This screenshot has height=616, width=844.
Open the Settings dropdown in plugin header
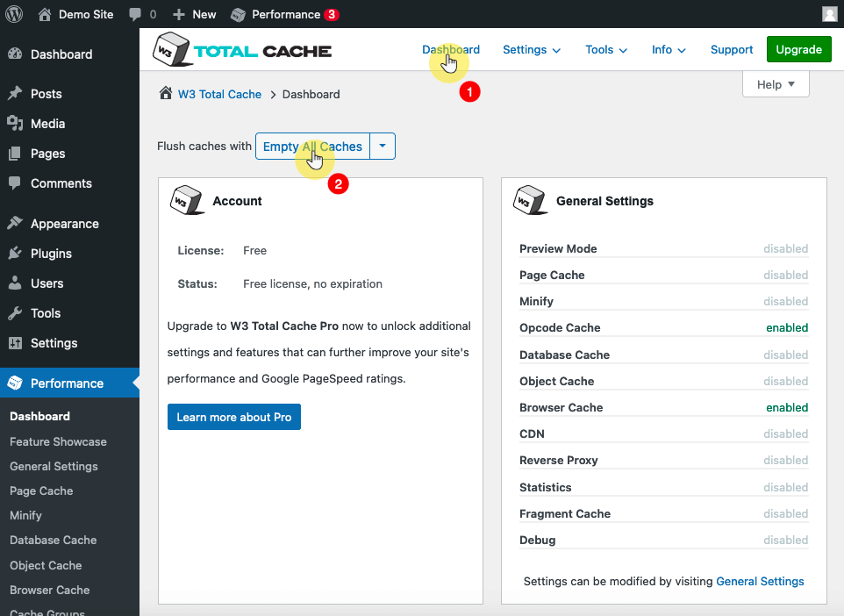(x=532, y=49)
